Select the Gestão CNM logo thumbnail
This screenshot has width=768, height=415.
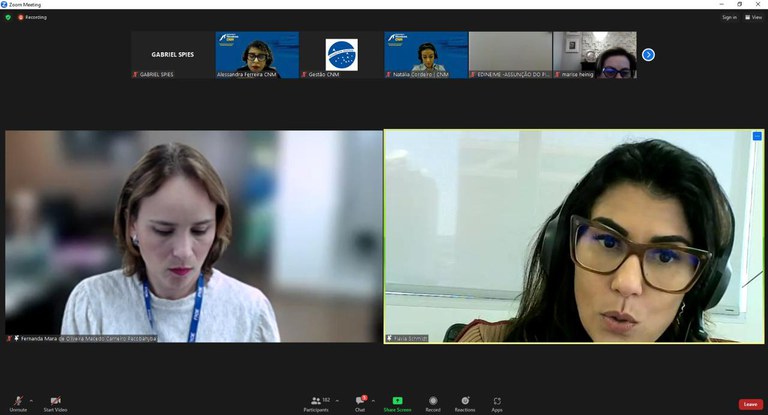point(341,55)
